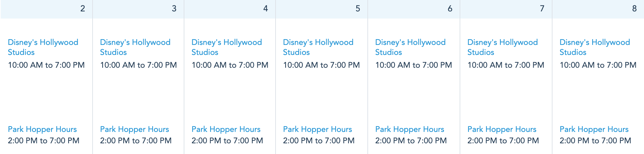Click Park Hopper Hours link for day 7
Viewport: 644px width, 154px height.
(502, 129)
